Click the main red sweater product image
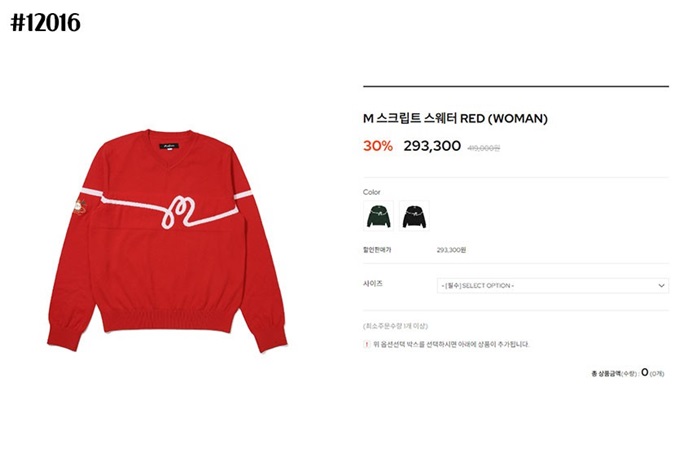This screenshot has width=700, height=470. point(167,240)
